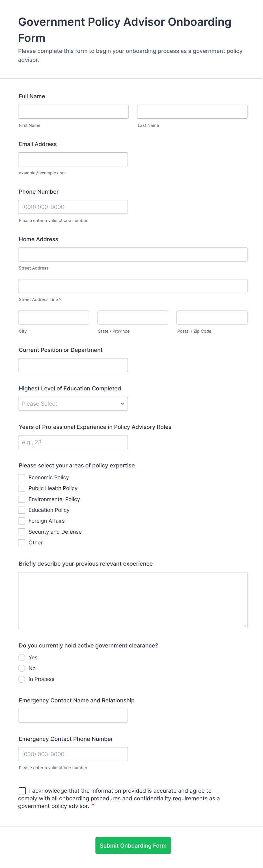Check the Other expertise checkbox
The width and height of the screenshot is (263, 868).
[21, 542]
